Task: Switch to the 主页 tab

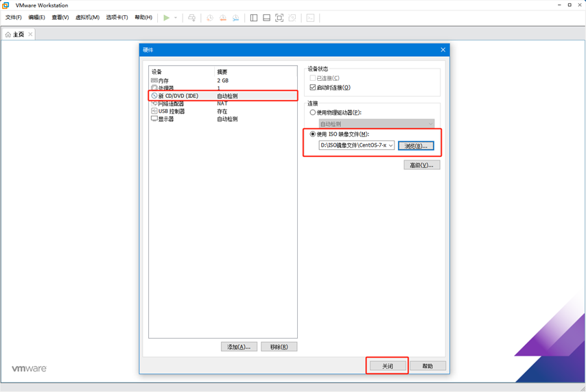Action: 19,34
